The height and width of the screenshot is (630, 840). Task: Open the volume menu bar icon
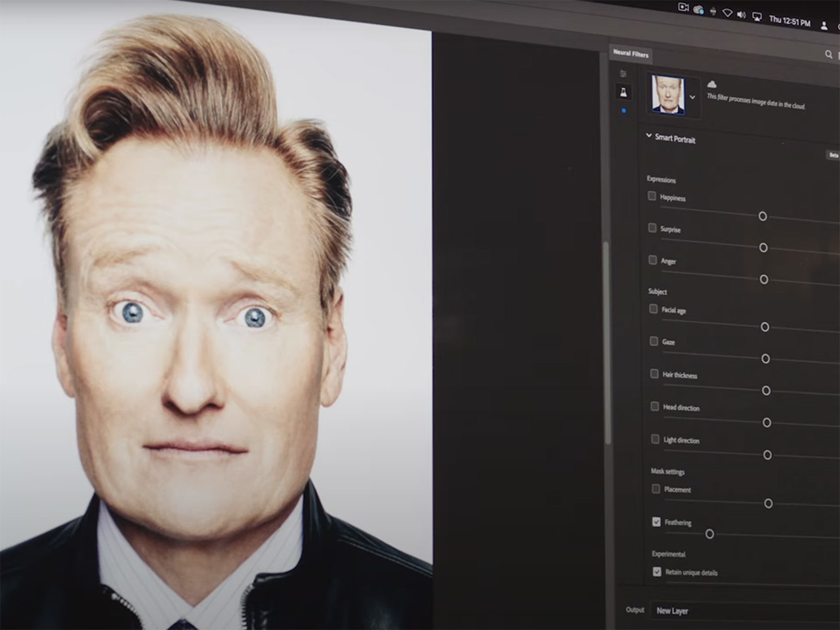click(x=742, y=14)
